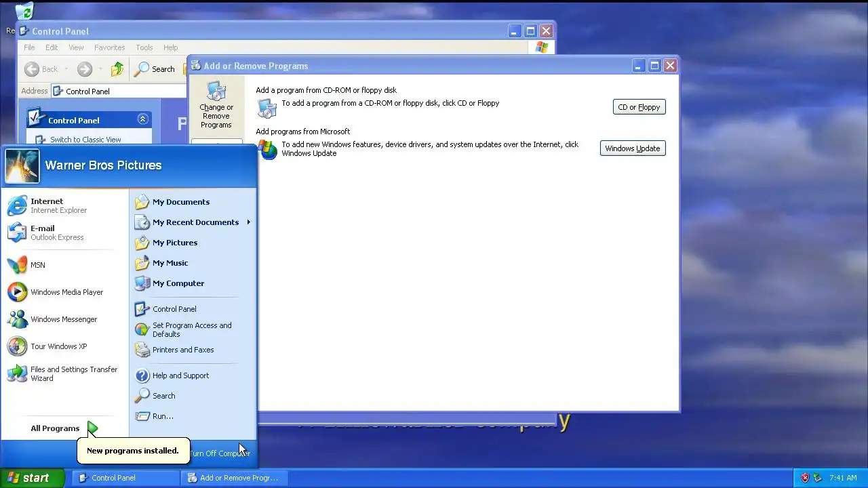Click the security shield tray icon
This screenshot has width=868, height=488.
pos(805,478)
